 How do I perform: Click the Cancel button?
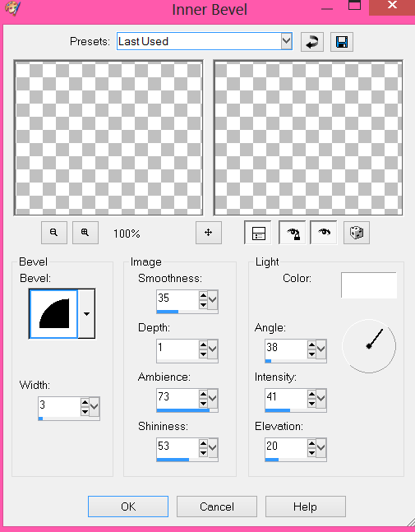coord(217,507)
